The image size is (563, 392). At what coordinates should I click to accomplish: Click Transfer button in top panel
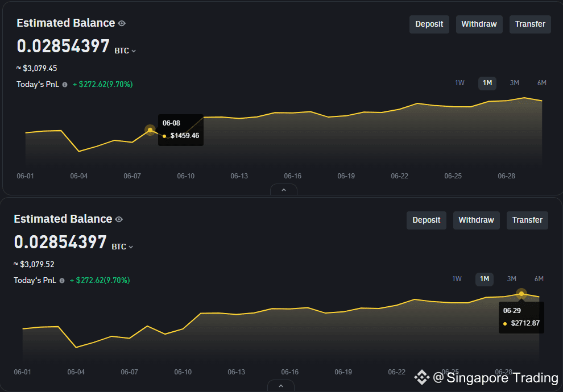(530, 24)
